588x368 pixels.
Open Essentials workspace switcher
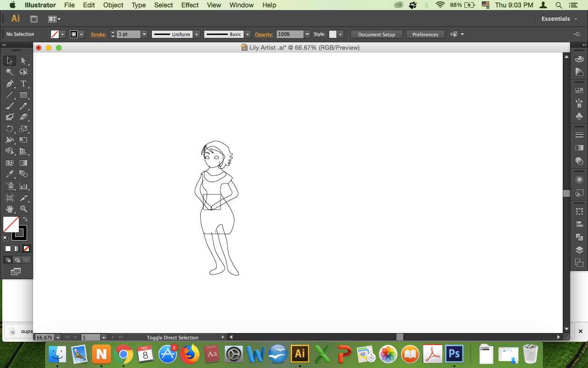pos(559,19)
